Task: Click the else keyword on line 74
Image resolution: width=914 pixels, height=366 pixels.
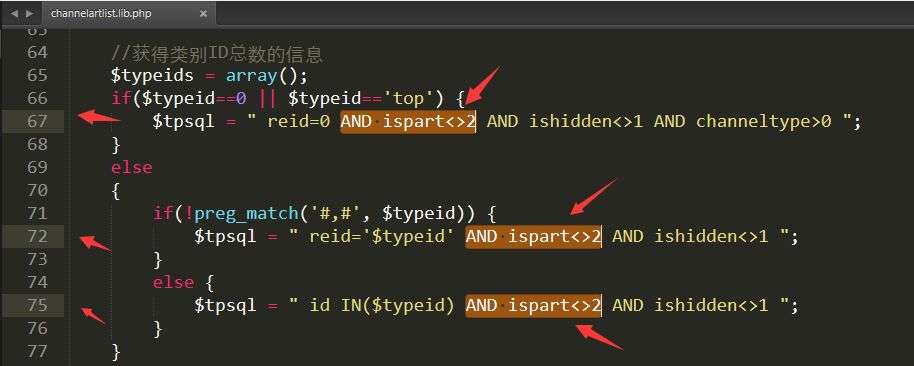Action: coord(173,282)
